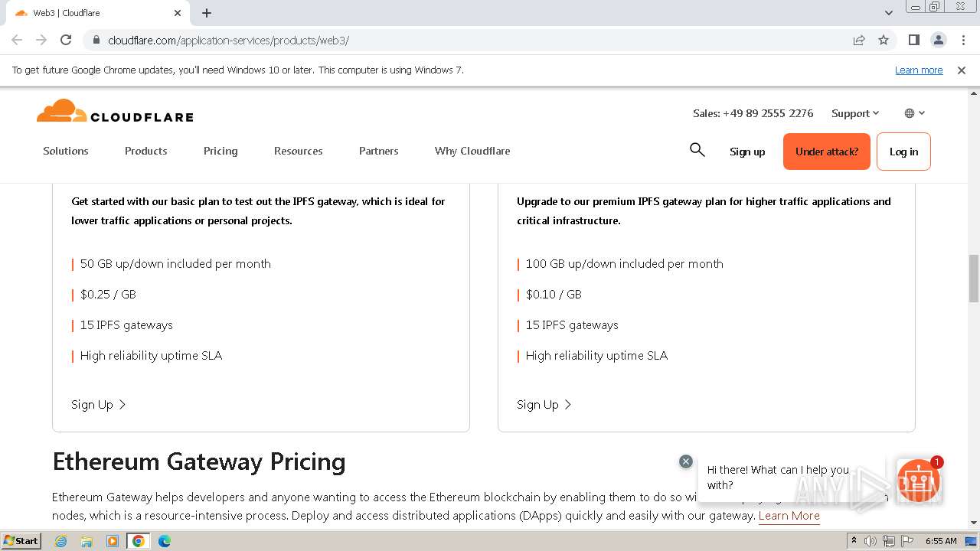This screenshot has height=551, width=980.
Task: Open the Chrome side panel icon
Action: 913,40
